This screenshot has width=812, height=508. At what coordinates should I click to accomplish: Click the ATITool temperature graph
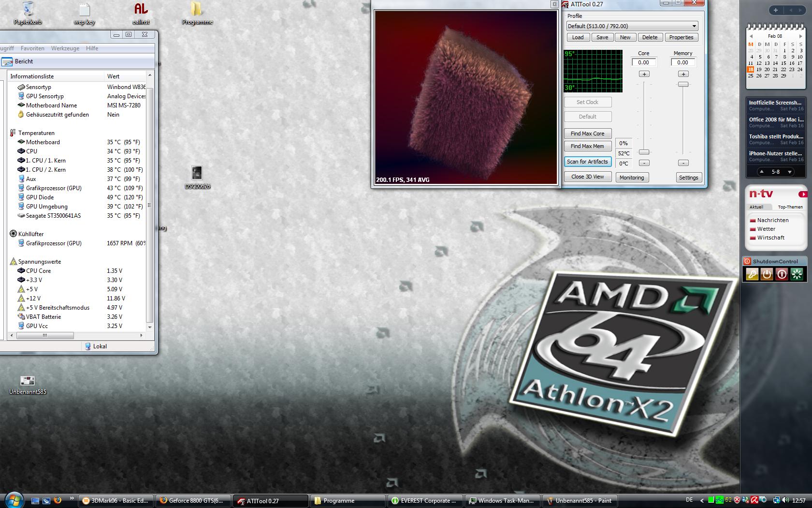click(593, 71)
